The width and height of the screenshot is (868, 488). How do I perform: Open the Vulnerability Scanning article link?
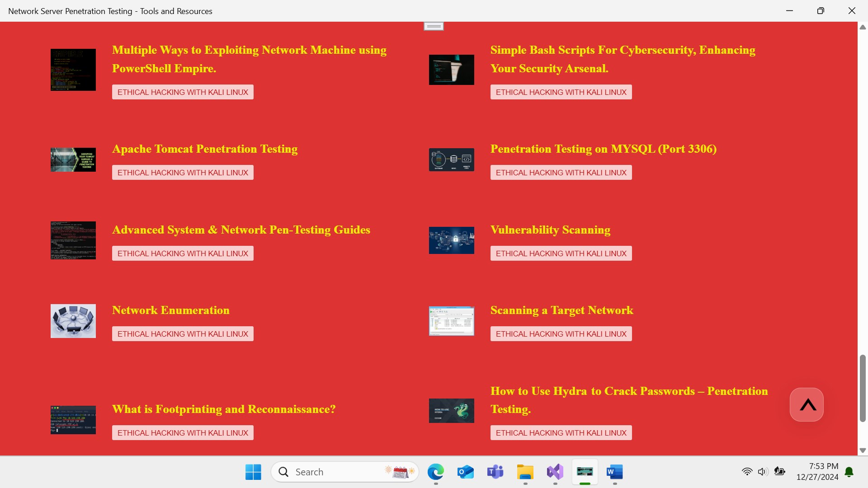[x=550, y=230]
